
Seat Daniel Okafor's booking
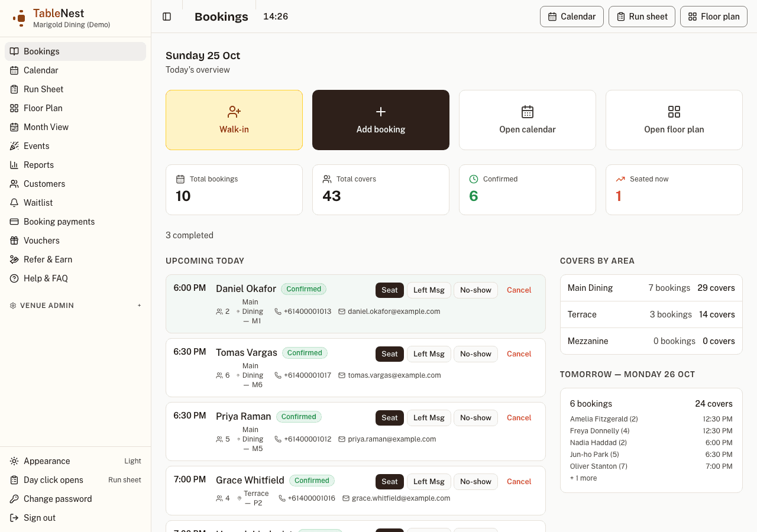390,290
